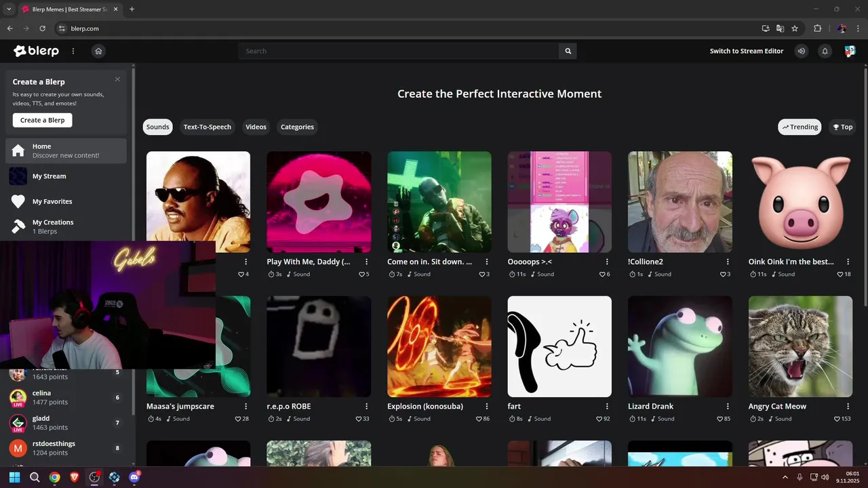Click the browser reload button
This screenshot has width=868, height=488.
pos(42,28)
